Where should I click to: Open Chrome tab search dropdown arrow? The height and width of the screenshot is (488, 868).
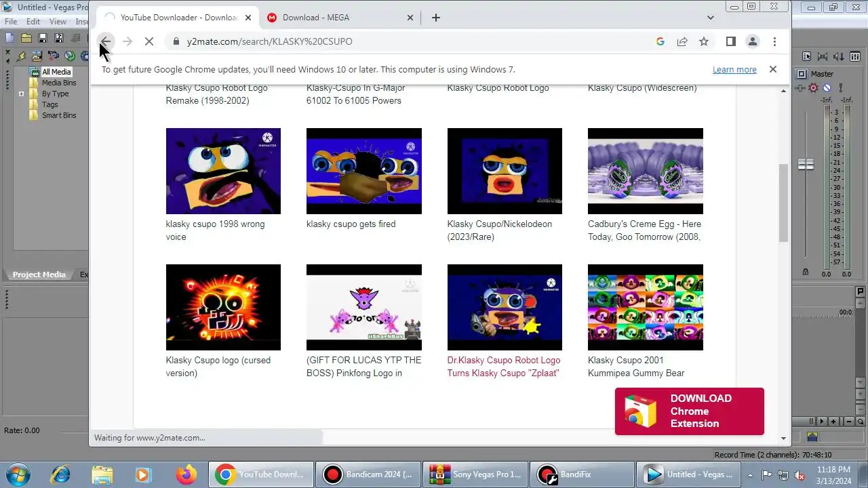(x=711, y=18)
